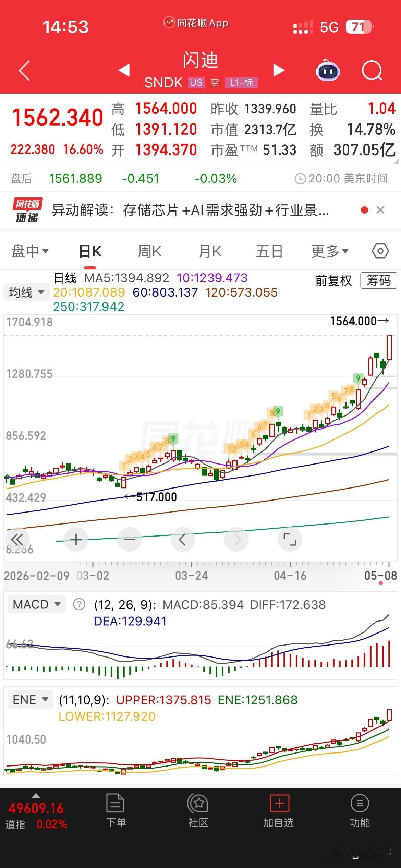Screen dimensions: 401x868
Task: Collapse chart toolbar with double-left arrows
Action: pos(17,540)
